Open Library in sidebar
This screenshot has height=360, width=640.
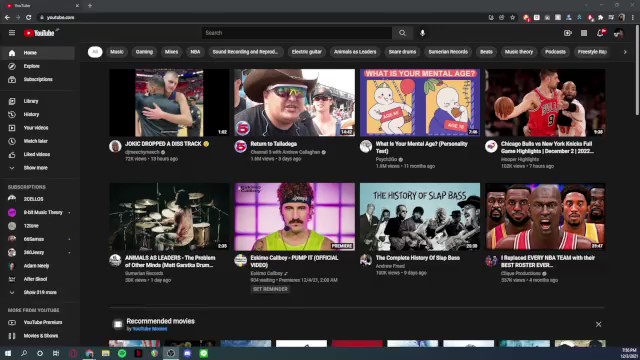[38, 101]
